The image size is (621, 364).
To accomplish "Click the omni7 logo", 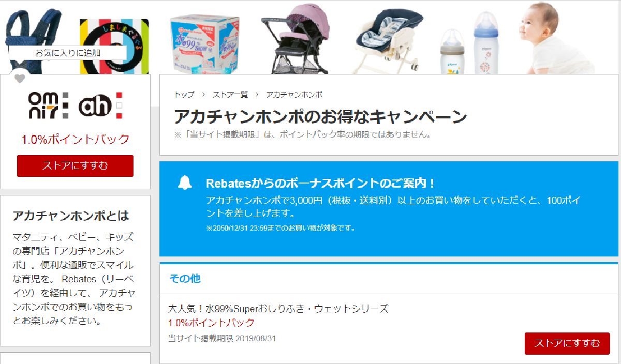I will [48, 106].
